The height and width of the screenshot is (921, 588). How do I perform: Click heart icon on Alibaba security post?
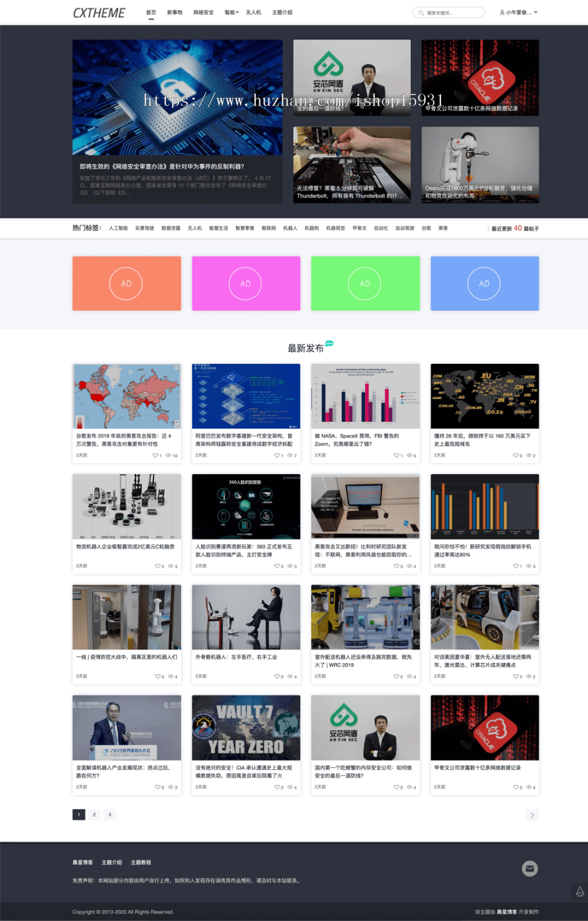click(x=276, y=455)
